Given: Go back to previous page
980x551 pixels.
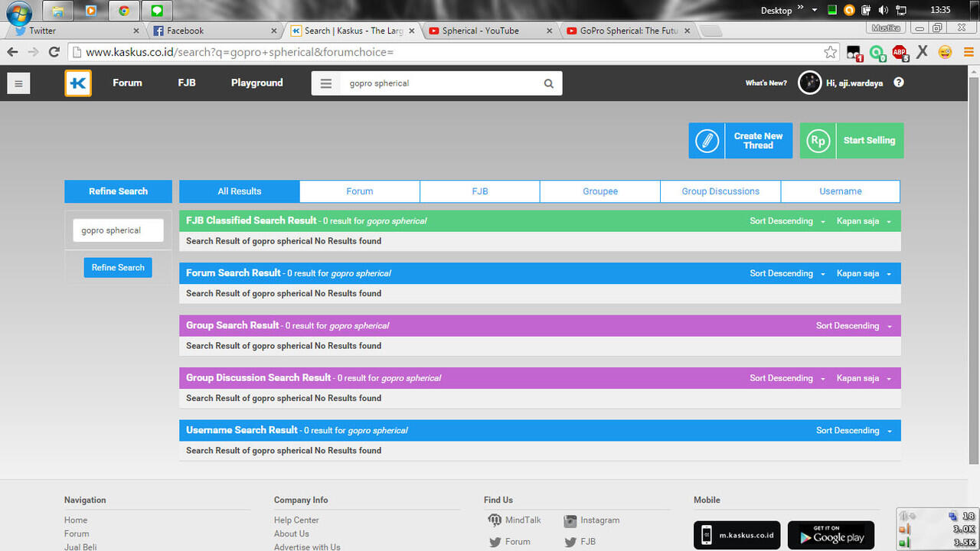Looking at the screenshot, I should (x=12, y=52).
